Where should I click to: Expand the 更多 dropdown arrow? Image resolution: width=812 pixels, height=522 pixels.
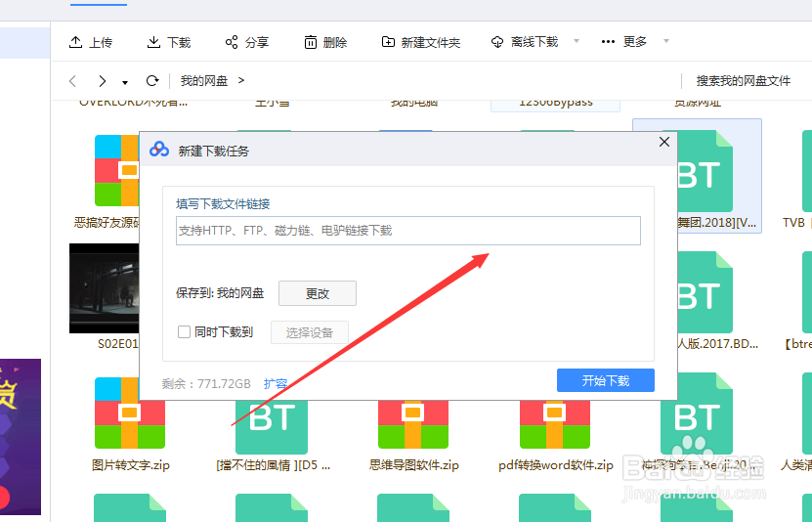tap(666, 41)
